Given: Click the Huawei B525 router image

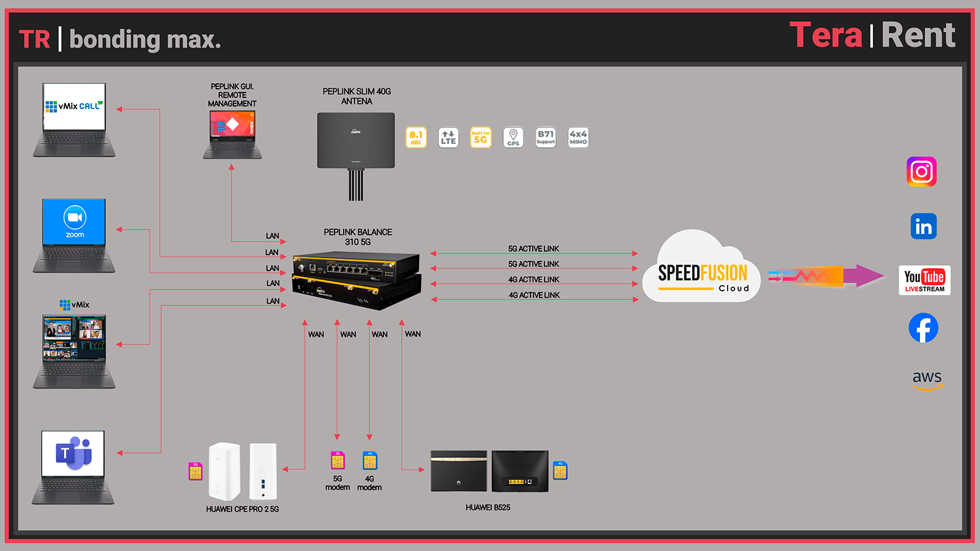Looking at the screenshot, I should point(489,471).
